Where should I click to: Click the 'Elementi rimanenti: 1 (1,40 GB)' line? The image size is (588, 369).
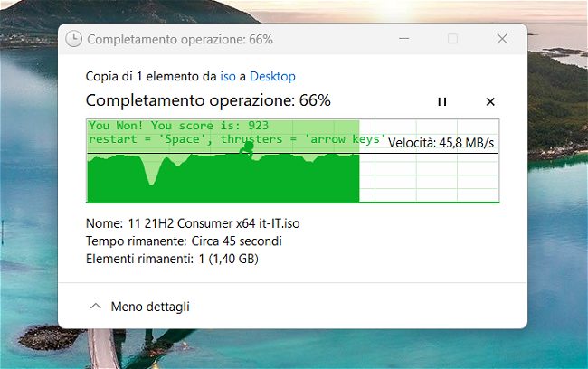click(172, 259)
